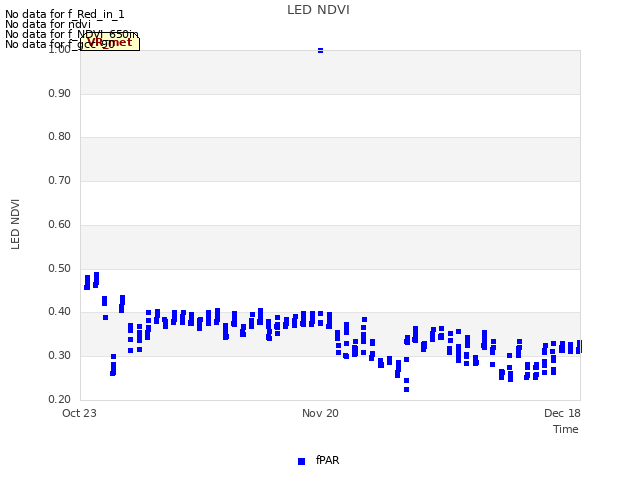The height and width of the screenshot is (480, 640).
Task: Click the fPAR legend label
Action: [327, 460]
